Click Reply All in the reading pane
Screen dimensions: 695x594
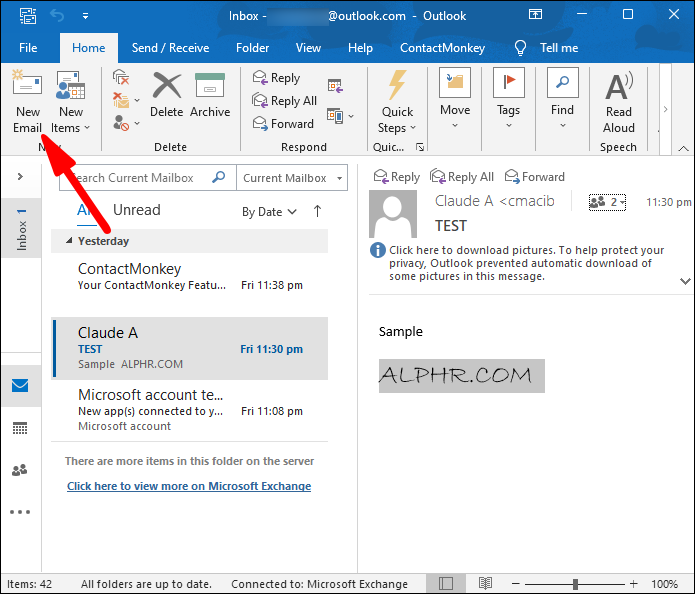pyautogui.click(x=462, y=177)
